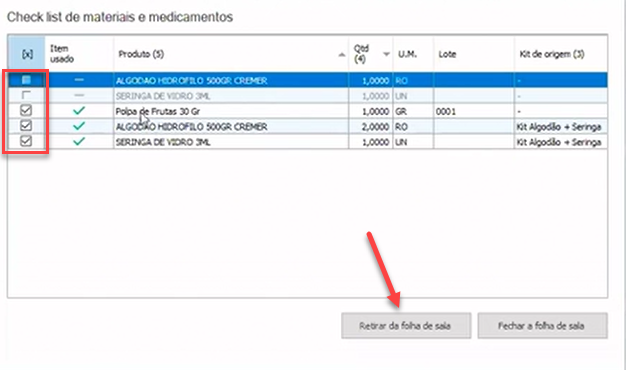Click 'Fechar a folha de sala' button
Screen dimensions: 626x370
(543, 326)
